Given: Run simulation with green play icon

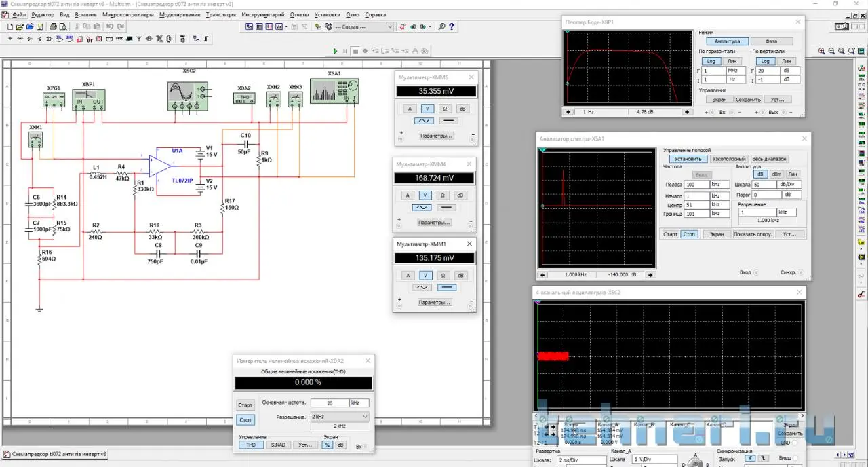Looking at the screenshot, I should click(x=335, y=51).
